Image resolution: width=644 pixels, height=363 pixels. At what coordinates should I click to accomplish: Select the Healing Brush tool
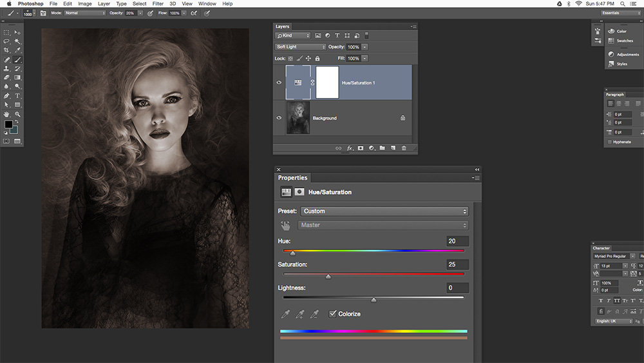(x=6, y=59)
